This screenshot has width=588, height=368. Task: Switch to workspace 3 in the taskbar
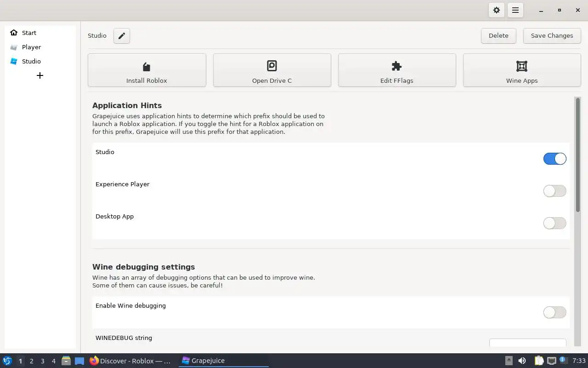click(x=42, y=361)
